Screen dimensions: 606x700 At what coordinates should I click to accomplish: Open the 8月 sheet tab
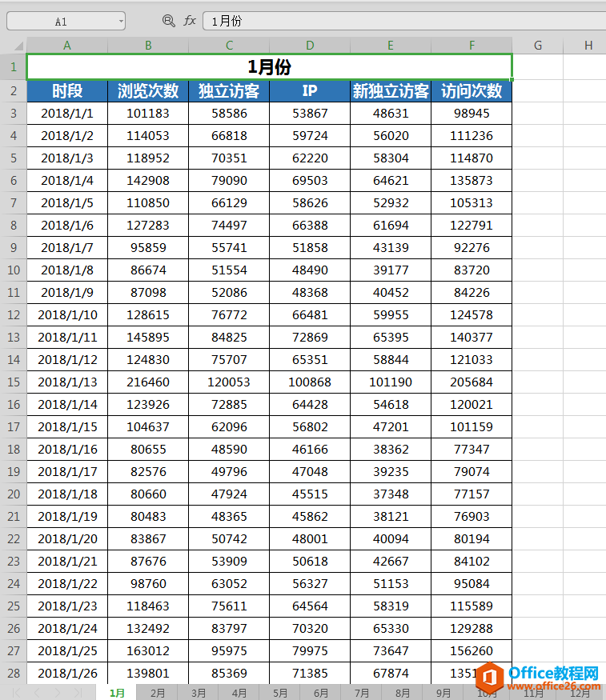[403, 693]
